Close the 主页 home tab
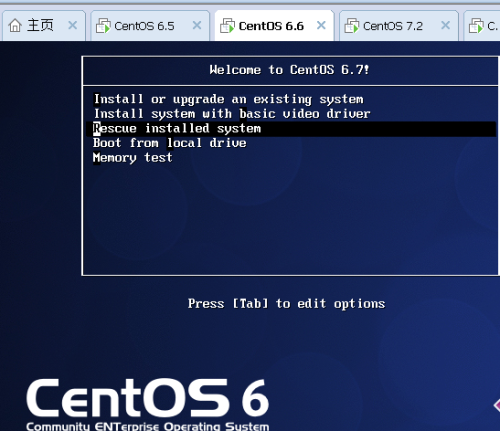This screenshot has width=500, height=431. [73, 25]
